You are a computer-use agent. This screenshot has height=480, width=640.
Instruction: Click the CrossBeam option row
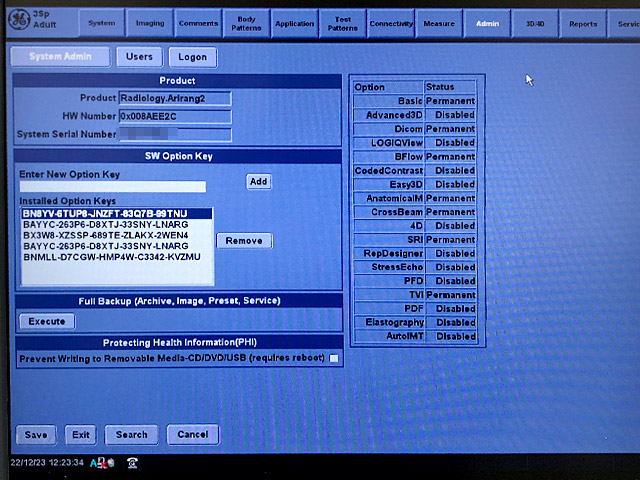[415, 212]
